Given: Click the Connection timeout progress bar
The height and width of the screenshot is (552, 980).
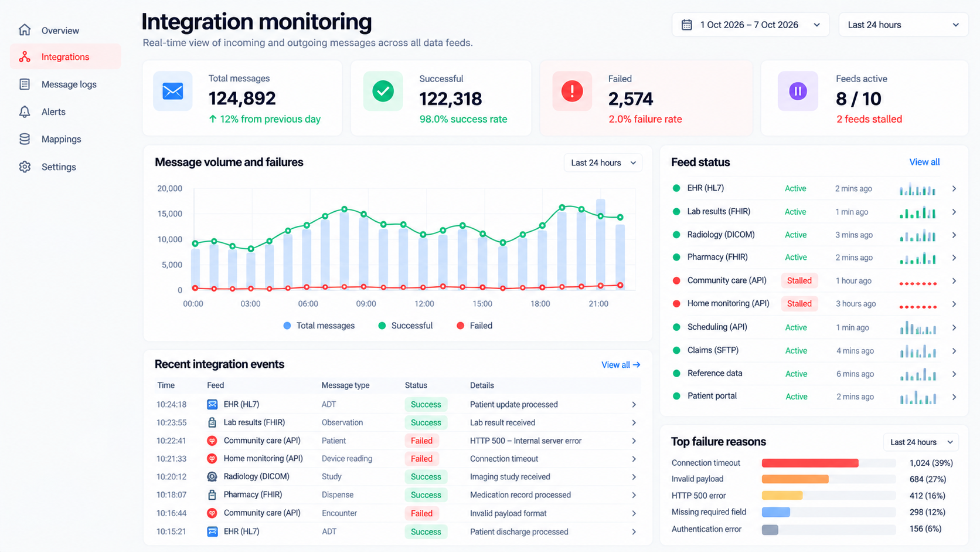Looking at the screenshot, I should [829, 463].
